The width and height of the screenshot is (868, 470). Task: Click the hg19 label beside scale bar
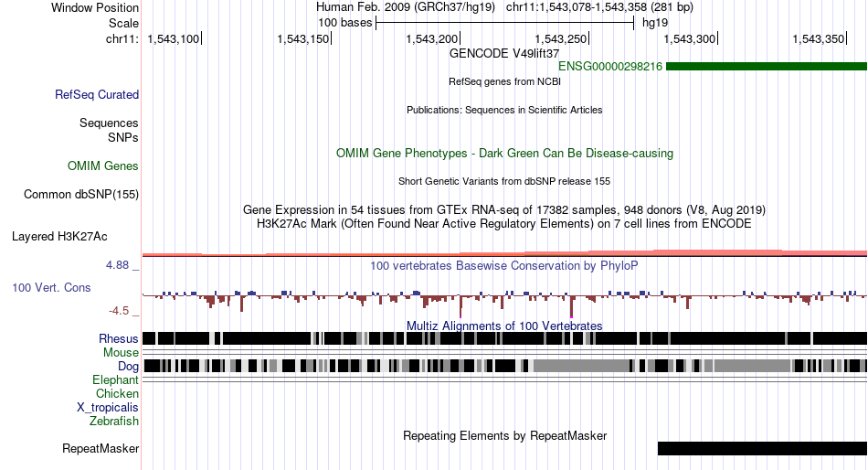point(655,23)
